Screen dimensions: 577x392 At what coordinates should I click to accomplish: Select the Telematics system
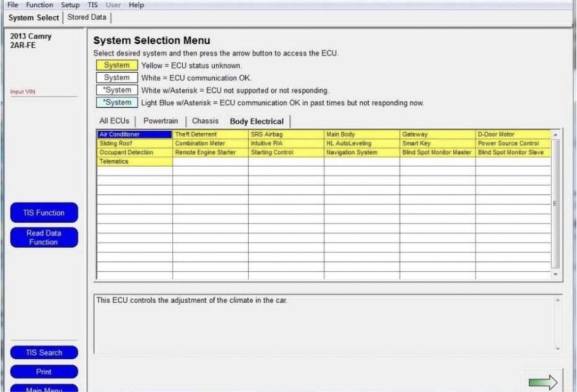[x=134, y=161]
